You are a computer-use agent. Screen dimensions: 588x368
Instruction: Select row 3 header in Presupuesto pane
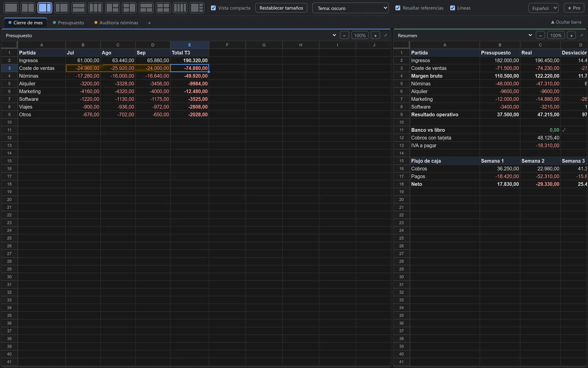pos(9,68)
